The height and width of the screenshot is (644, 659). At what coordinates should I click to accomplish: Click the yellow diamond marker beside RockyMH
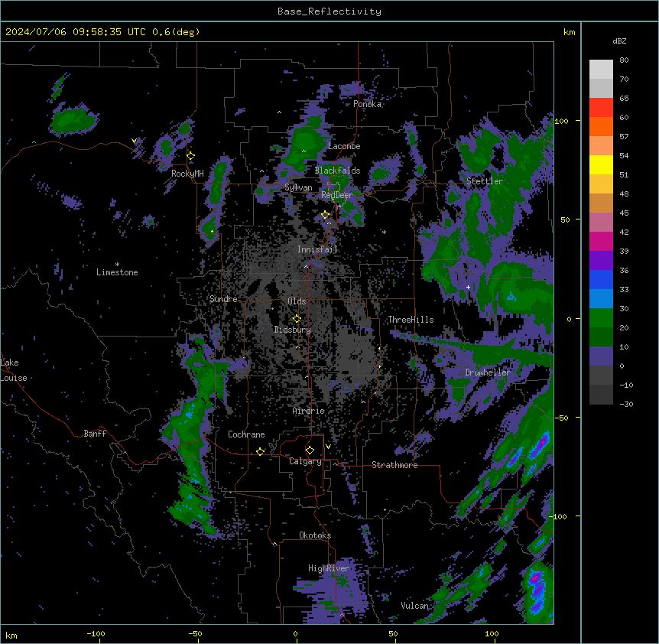pyautogui.click(x=191, y=156)
